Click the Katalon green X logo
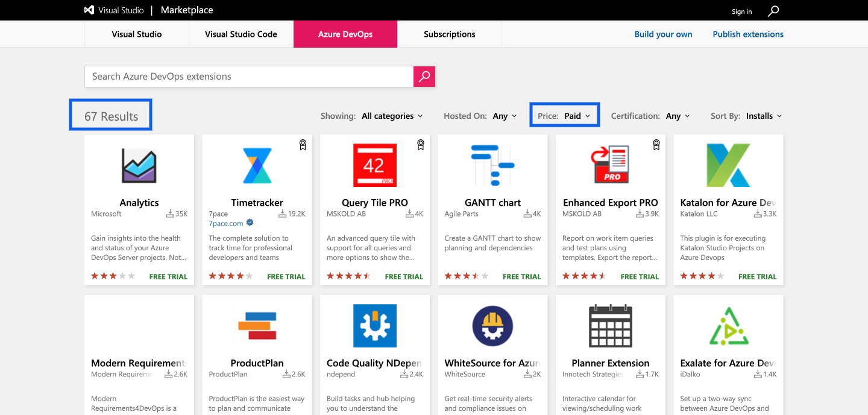Image resolution: width=868 pixels, height=415 pixels. point(728,165)
